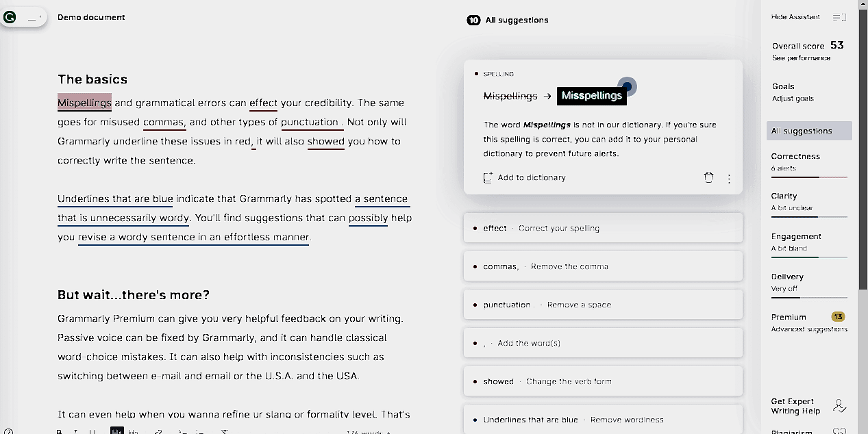Viewport: 868px width, 434px height.
Task: Click Hide Assistant
Action: 795,17
